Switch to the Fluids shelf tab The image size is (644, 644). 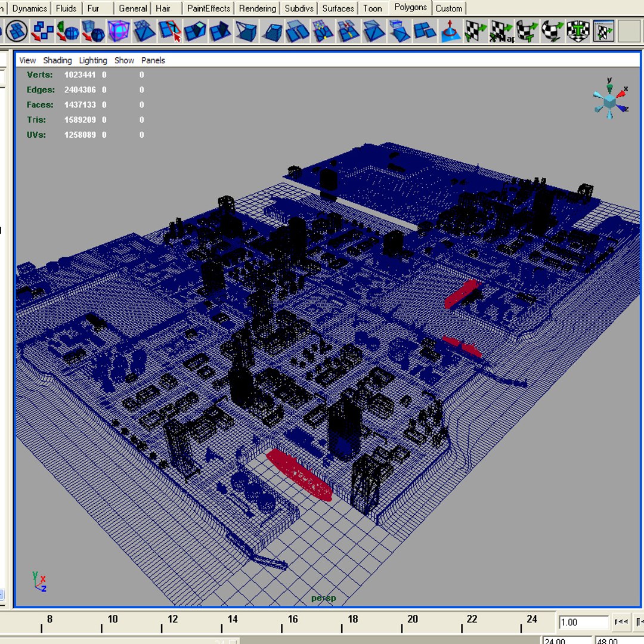click(66, 8)
